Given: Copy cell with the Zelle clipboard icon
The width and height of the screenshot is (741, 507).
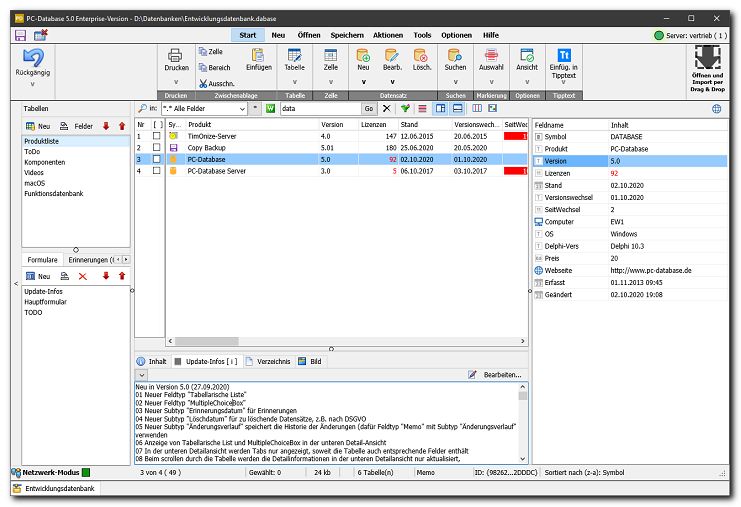Looking at the screenshot, I should point(203,51).
